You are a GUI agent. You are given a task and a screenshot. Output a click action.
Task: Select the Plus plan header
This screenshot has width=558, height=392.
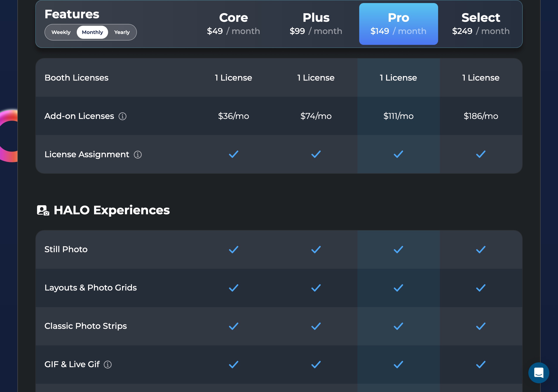click(316, 24)
